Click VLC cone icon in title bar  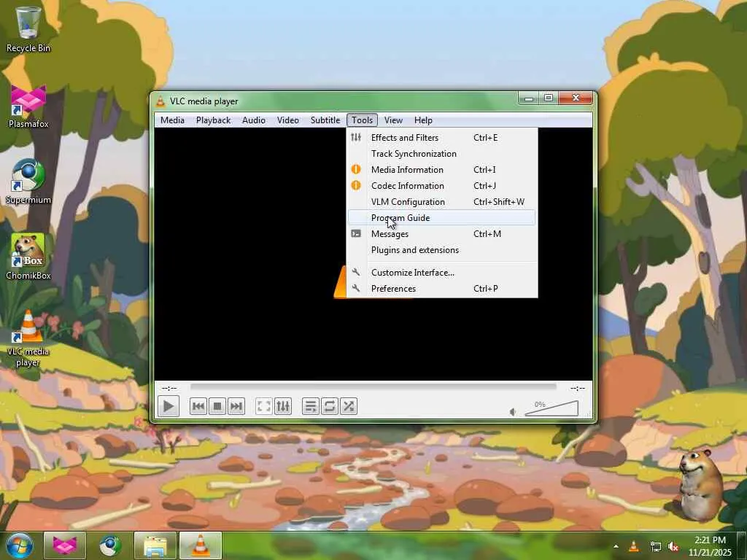(161, 101)
